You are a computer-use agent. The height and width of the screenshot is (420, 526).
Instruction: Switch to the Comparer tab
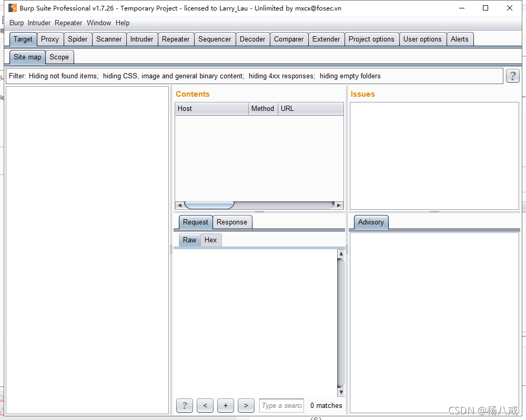(x=289, y=39)
